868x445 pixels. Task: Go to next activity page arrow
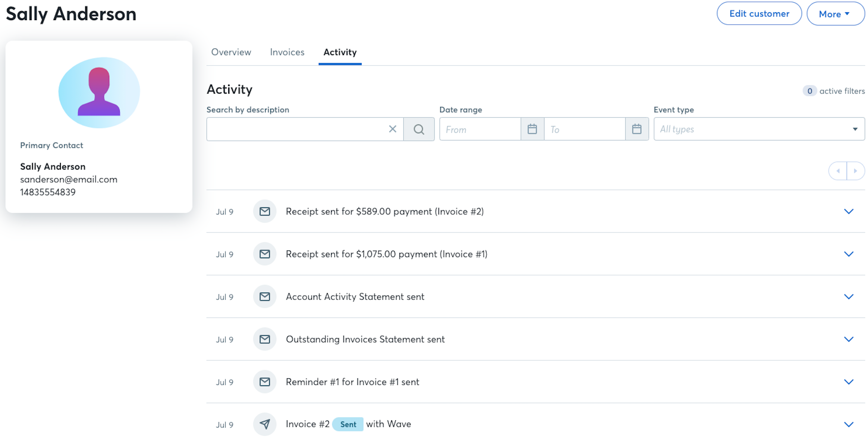[x=855, y=171]
